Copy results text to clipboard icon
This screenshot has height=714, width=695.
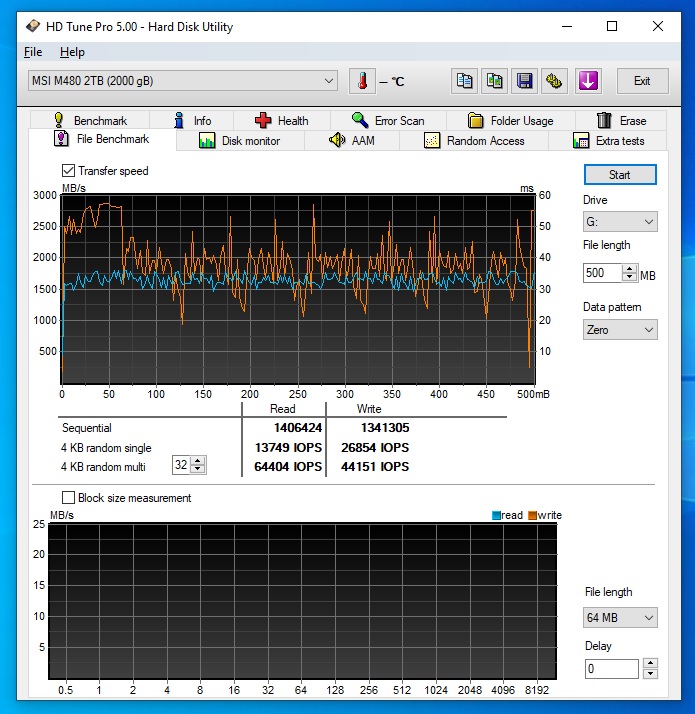coord(463,81)
